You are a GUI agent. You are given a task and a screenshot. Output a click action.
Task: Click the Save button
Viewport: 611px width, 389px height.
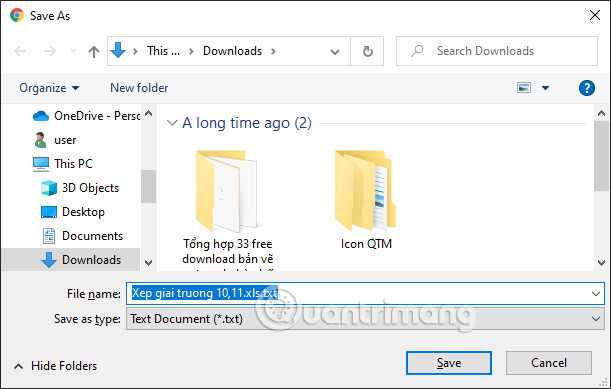coord(449,363)
